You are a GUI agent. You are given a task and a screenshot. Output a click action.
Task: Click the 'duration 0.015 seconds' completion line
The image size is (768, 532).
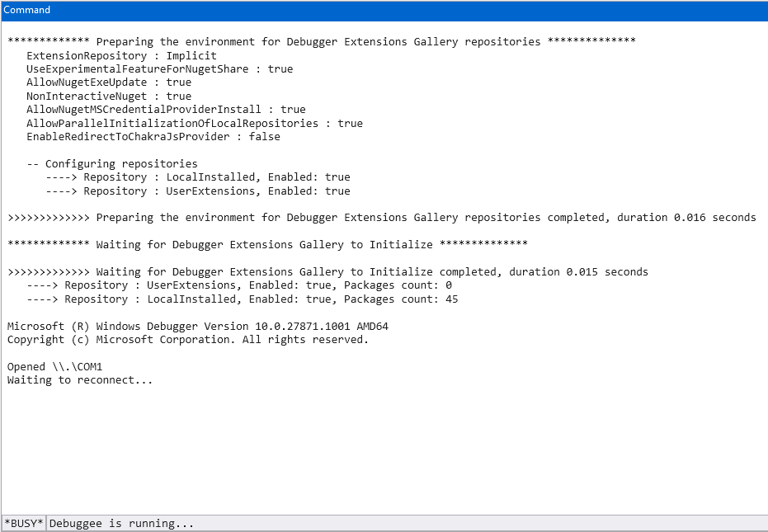[x=327, y=272]
